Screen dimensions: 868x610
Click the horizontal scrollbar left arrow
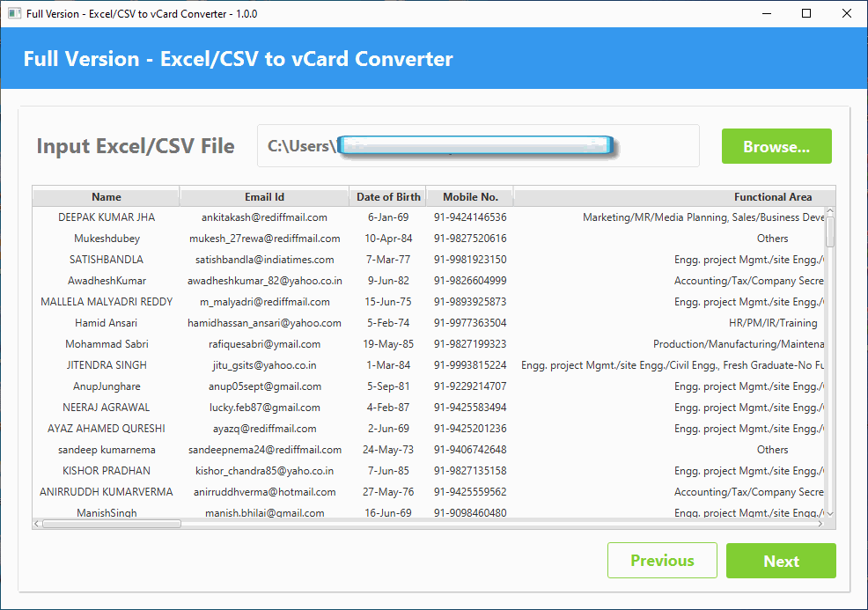(37, 524)
